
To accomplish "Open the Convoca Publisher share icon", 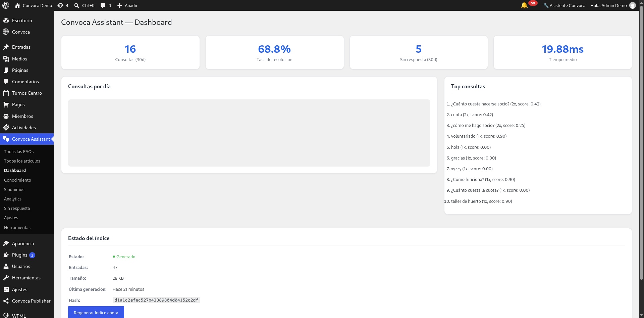I will click(6, 301).
